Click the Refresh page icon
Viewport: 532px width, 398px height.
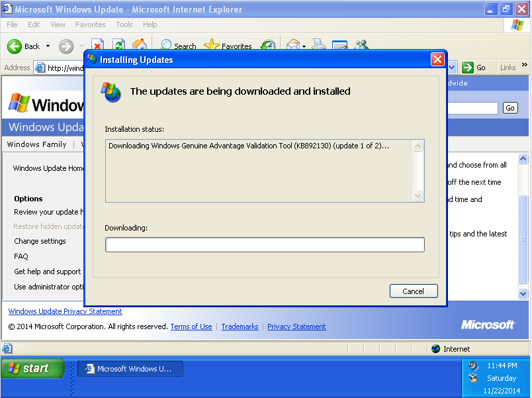118,44
